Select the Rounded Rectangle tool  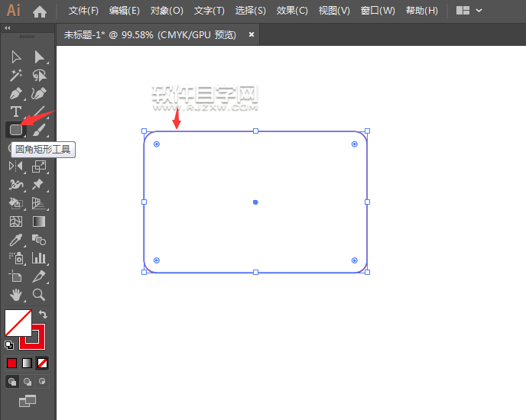pyautogui.click(x=15, y=130)
